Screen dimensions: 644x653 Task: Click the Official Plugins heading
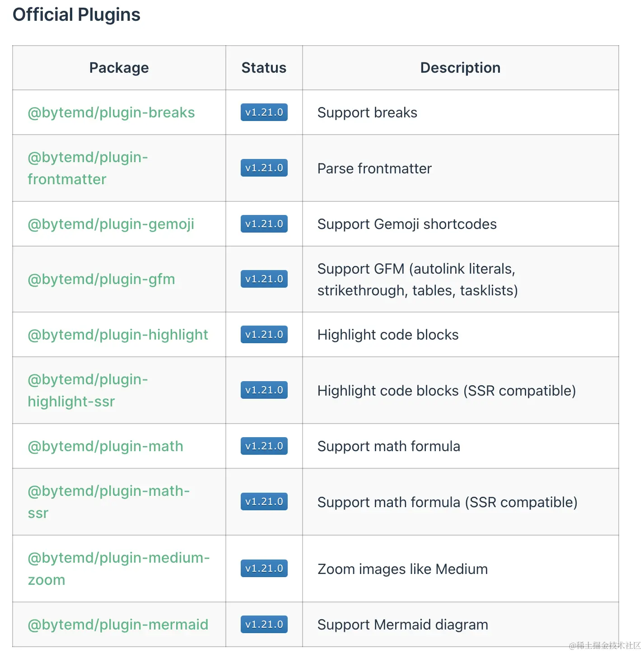[x=76, y=15]
